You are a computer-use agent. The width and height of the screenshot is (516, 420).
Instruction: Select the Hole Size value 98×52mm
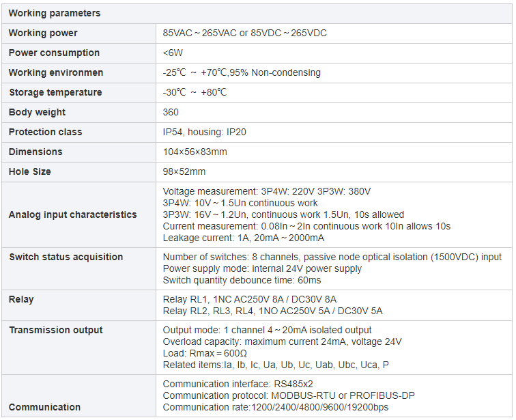184,171
